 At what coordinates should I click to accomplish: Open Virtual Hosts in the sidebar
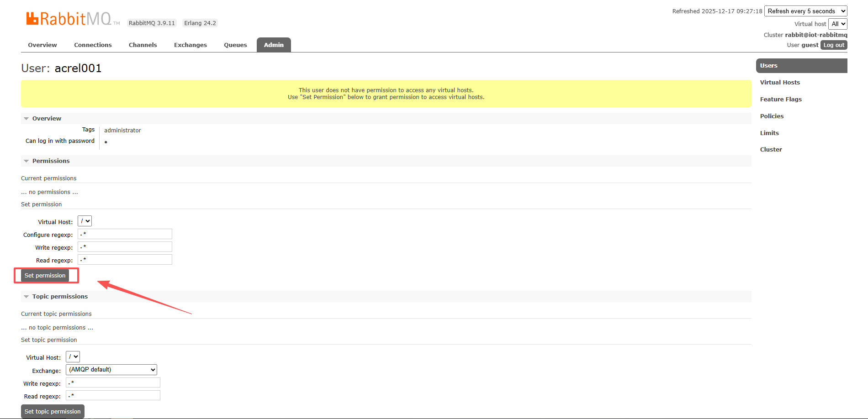pyautogui.click(x=780, y=83)
